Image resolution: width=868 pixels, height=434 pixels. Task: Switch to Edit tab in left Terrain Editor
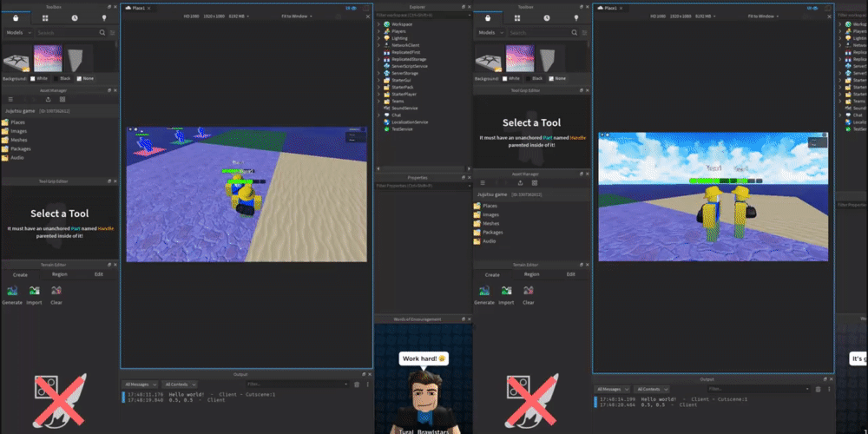coord(99,274)
